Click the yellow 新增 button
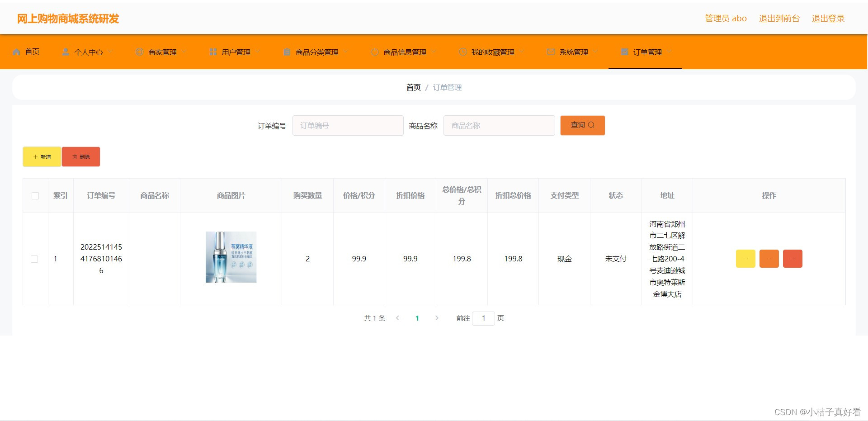 coord(42,157)
